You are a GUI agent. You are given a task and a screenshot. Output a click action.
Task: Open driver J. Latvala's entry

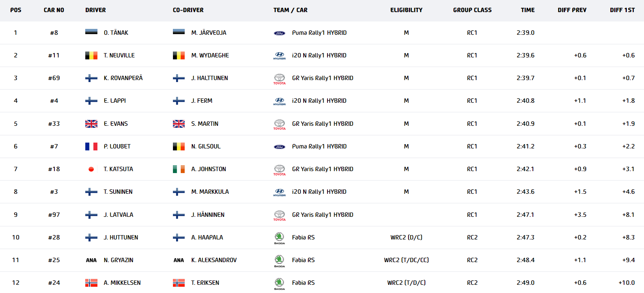click(x=118, y=215)
